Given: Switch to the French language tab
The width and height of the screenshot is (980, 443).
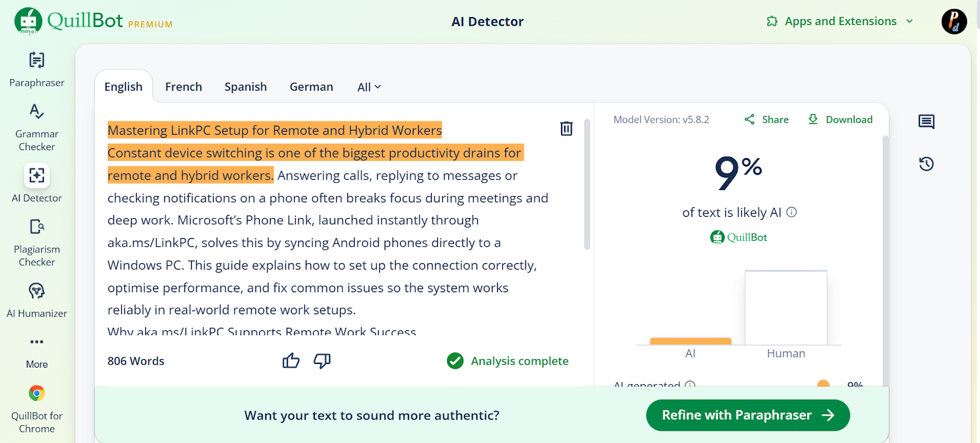Looking at the screenshot, I should 183,87.
